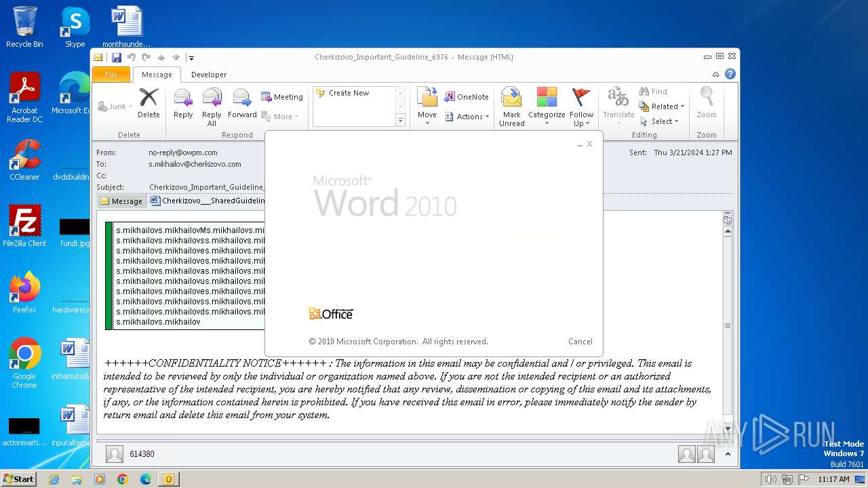Open the Move folder menu

pyautogui.click(x=427, y=106)
